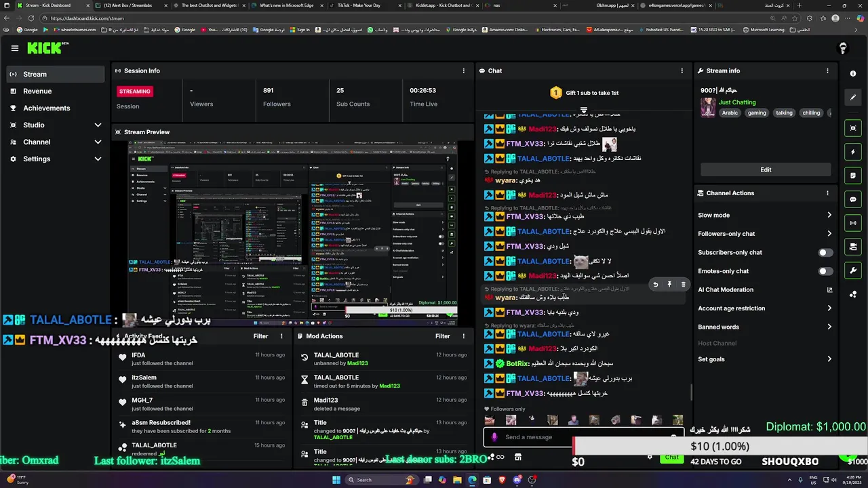Click the screen capture icon in right sidebar
This screenshot has height=488, width=868.
click(x=853, y=128)
